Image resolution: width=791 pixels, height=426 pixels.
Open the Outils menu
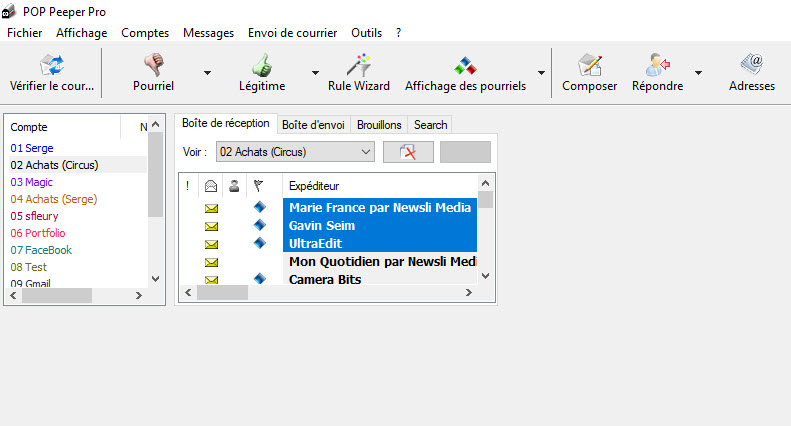click(x=366, y=33)
